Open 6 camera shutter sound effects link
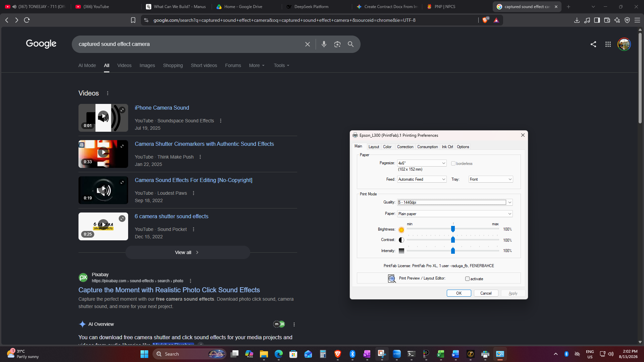644x362 pixels. (x=171, y=216)
